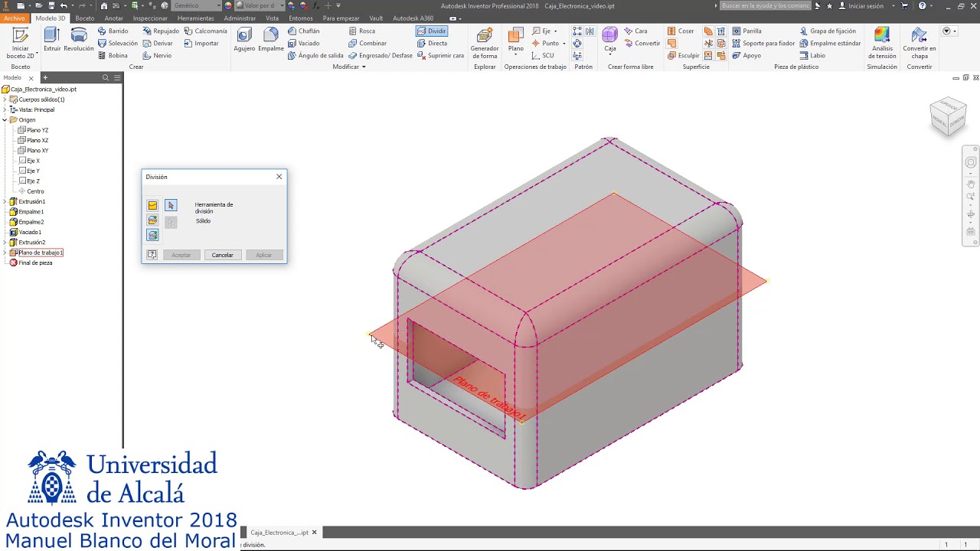Select Convertir en chapa
Screen dimensions: 980x551
pos(920,43)
